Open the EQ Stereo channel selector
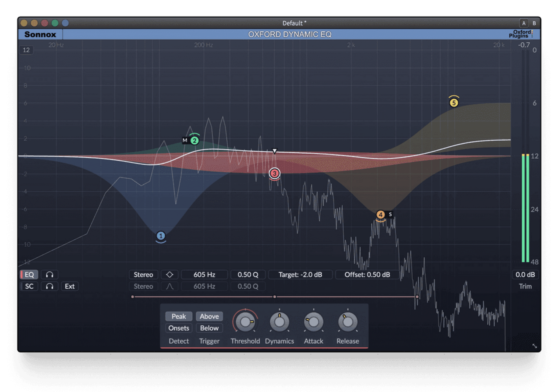This screenshot has width=551, height=392. (x=143, y=274)
